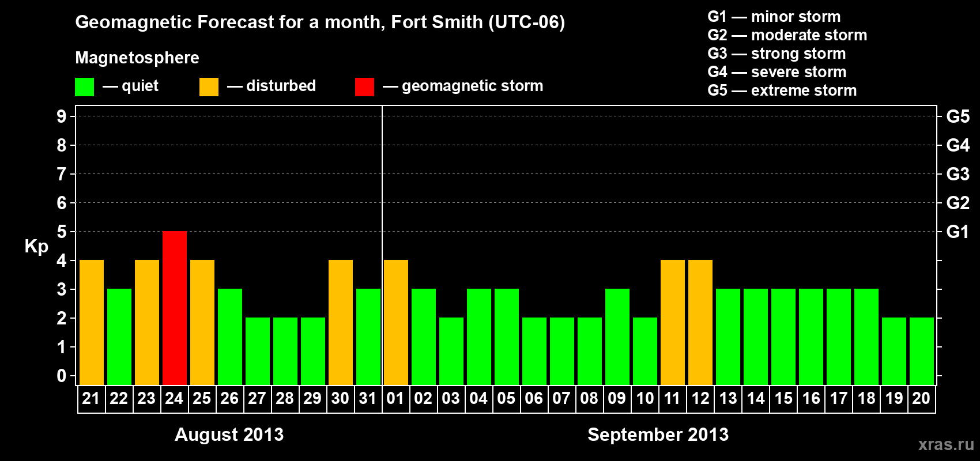Click the G2 right axis label
This screenshot has height=461, width=980.
[958, 203]
